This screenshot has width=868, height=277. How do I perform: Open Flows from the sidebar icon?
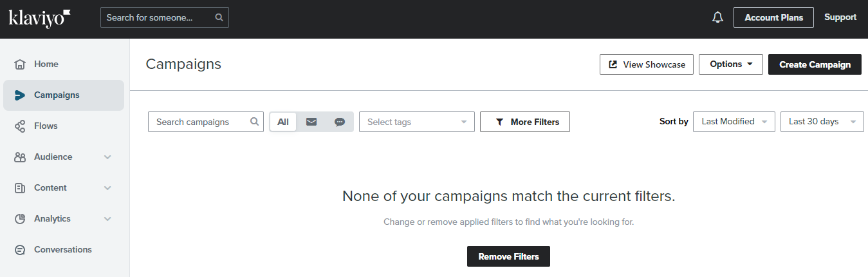pyautogui.click(x=20, y=126)
